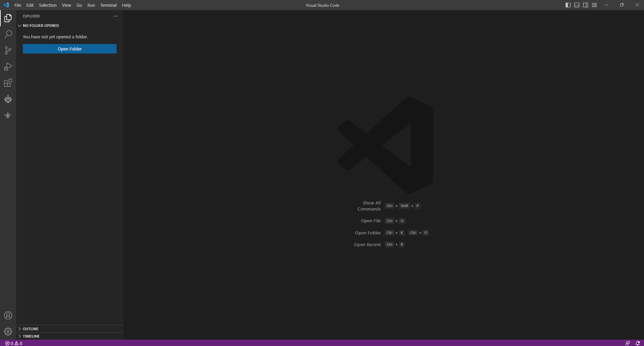The width and height of the screenshot is (644, 346).
Task: Click the P key hint badge
Action: tap(418, 206)
